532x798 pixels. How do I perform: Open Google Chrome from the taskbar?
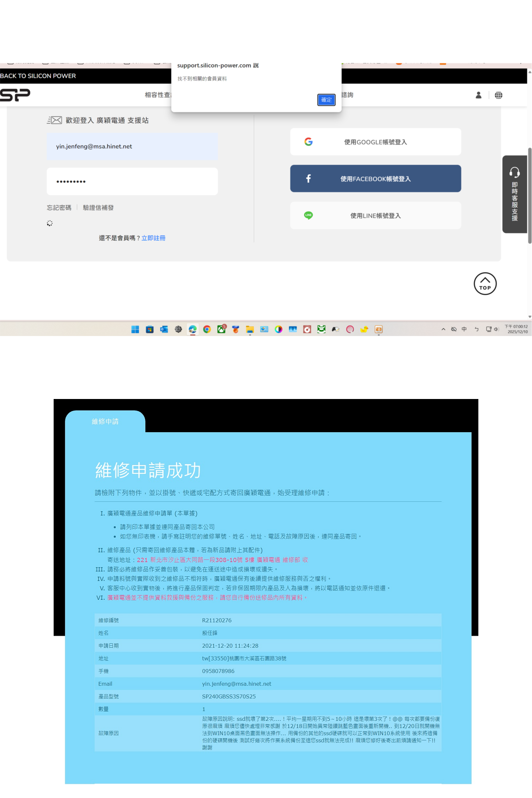(207, 329)
